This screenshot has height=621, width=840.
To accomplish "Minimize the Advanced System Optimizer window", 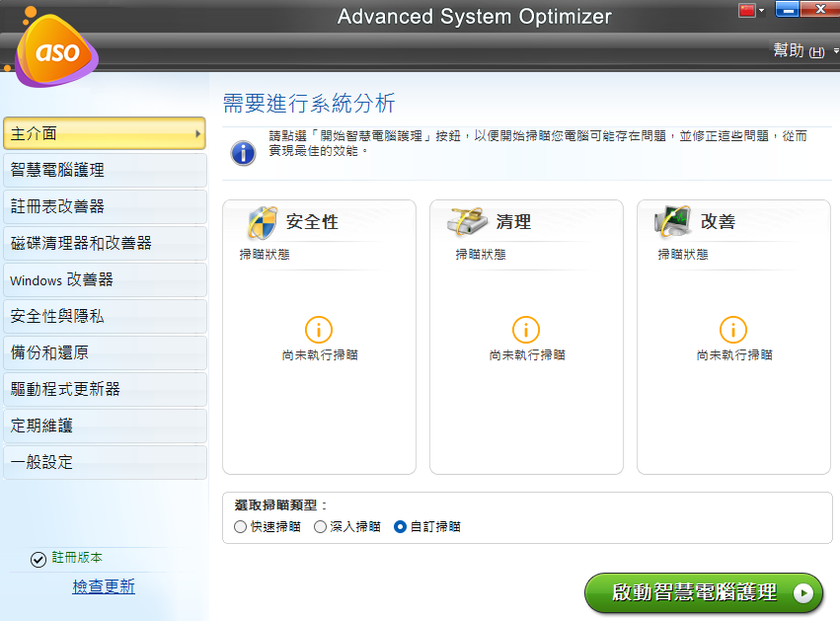I will 788,9.
